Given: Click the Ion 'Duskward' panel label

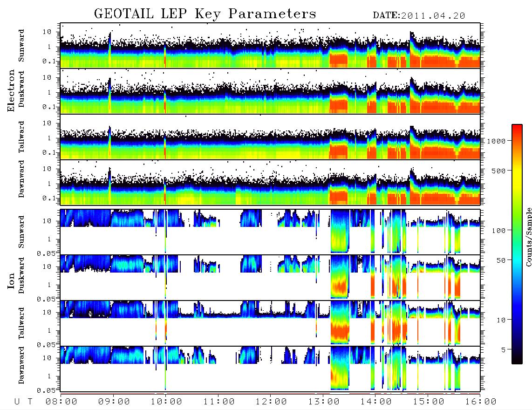Looking at the screenshot, I should [21, 275].
